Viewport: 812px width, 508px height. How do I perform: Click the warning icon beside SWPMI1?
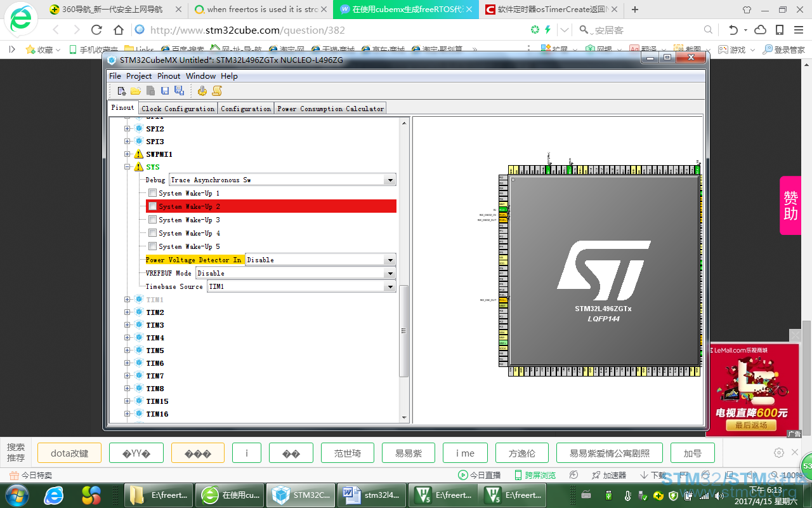coord(139,154)
